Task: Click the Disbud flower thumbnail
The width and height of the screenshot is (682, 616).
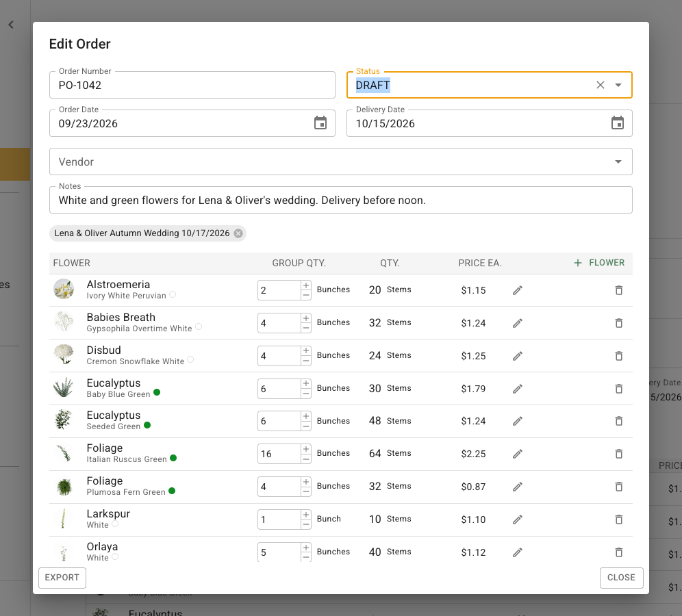Action: point(64,355)
